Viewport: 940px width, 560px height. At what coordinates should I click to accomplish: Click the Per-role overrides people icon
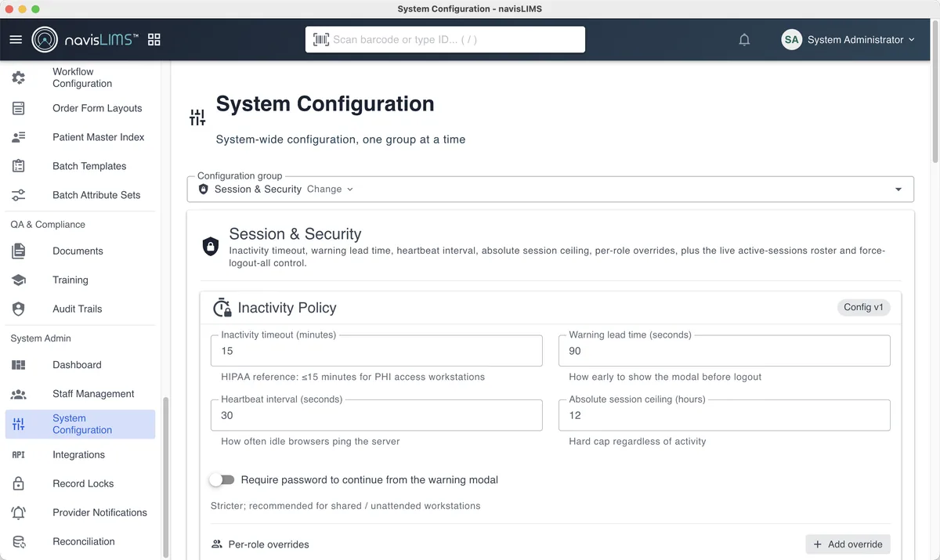click(217, 544)
